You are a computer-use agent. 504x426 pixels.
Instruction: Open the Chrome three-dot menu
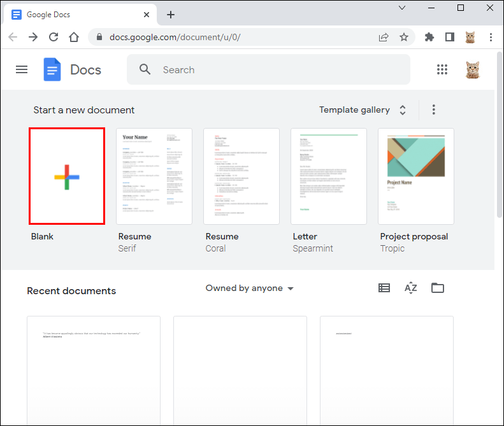tap(491, 38)
